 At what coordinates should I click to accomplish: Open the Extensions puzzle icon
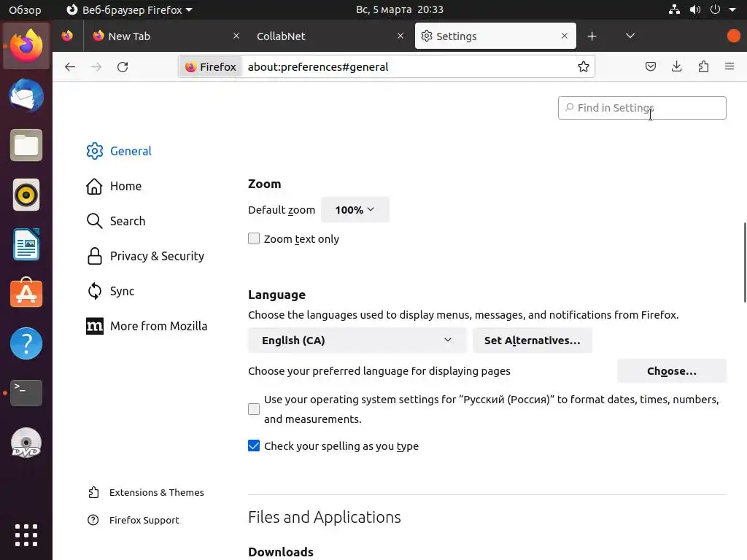tap(703, 66)
